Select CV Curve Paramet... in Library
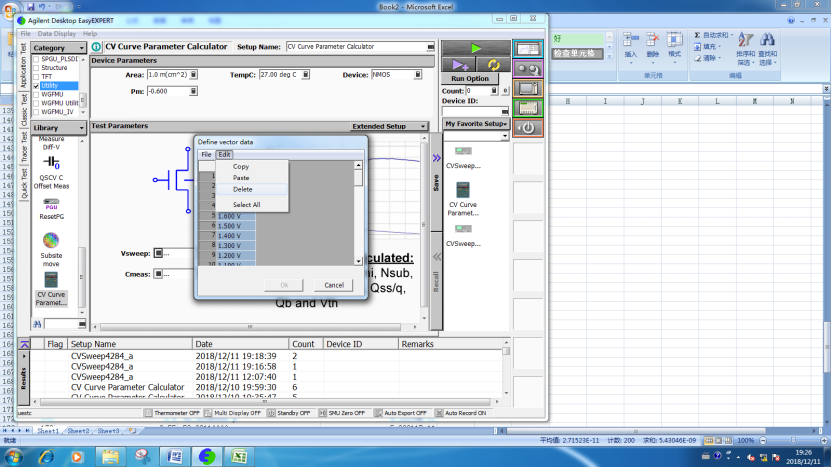Viewport: 831px width, 468px height. (x=51, y=289)
